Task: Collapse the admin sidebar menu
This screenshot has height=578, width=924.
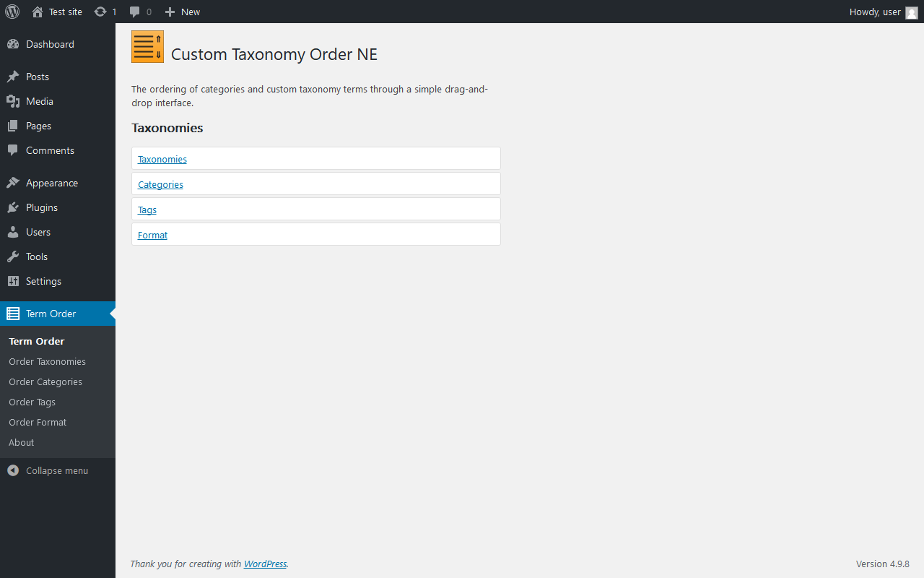Action: coord(57,470)
